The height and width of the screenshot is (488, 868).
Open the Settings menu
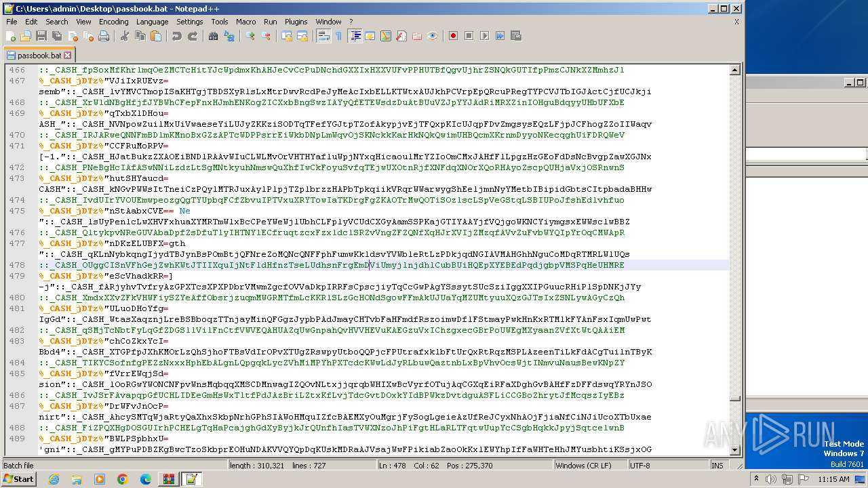(190, 22)
